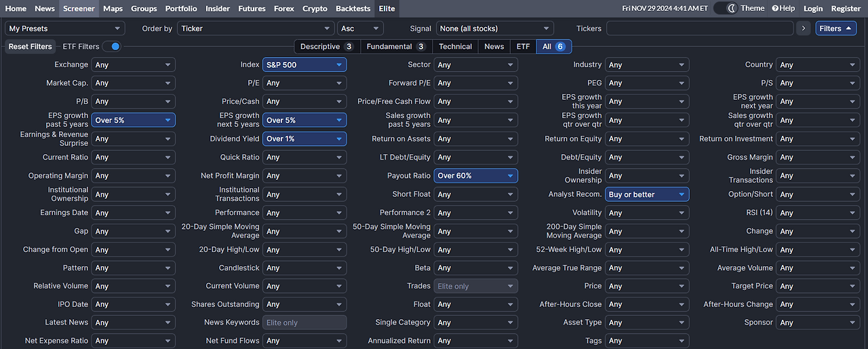868x349 pixels.
Task: Open the Asc sort direction dropdown
Action: [360, 29]
